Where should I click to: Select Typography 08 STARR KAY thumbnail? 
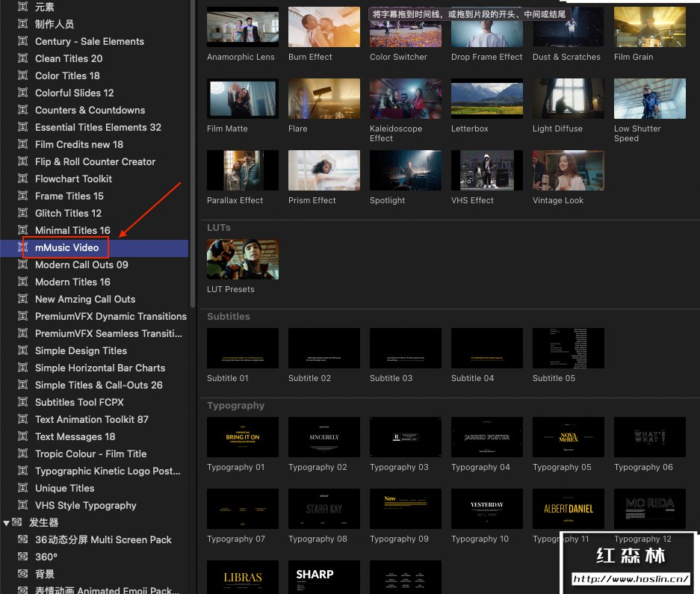click(324, 509)
